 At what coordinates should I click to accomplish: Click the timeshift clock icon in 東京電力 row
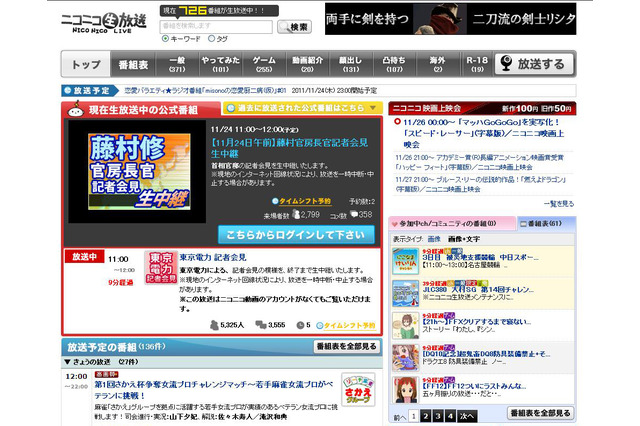click(x=320, y=325)
